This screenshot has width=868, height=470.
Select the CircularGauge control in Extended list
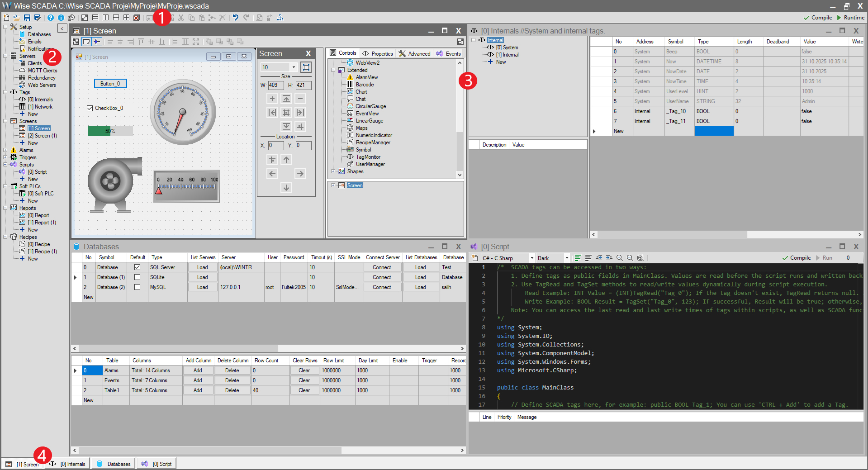click(x=370, y=106)
